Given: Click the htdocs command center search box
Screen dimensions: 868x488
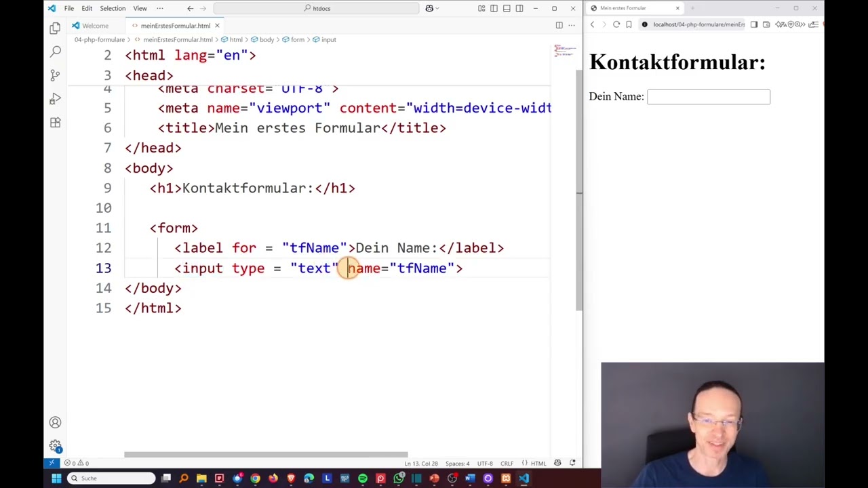Looking at the screenshot, I should (317, 8).
